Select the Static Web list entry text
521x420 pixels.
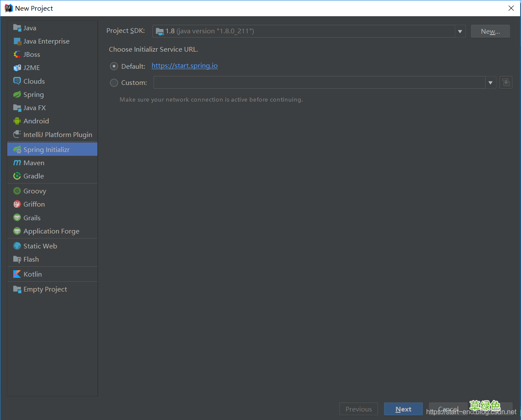(40, 246)
